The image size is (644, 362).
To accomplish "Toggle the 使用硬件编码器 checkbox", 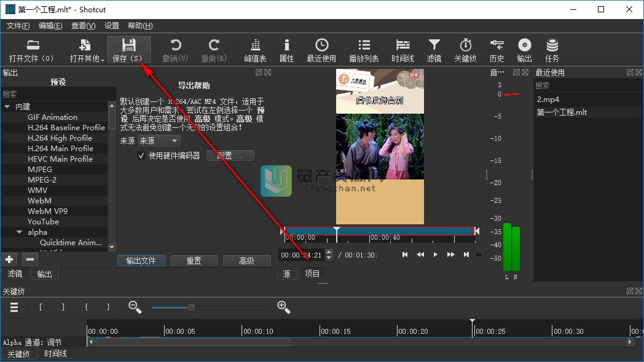I will pyautogui.click(x=141, y=155).
